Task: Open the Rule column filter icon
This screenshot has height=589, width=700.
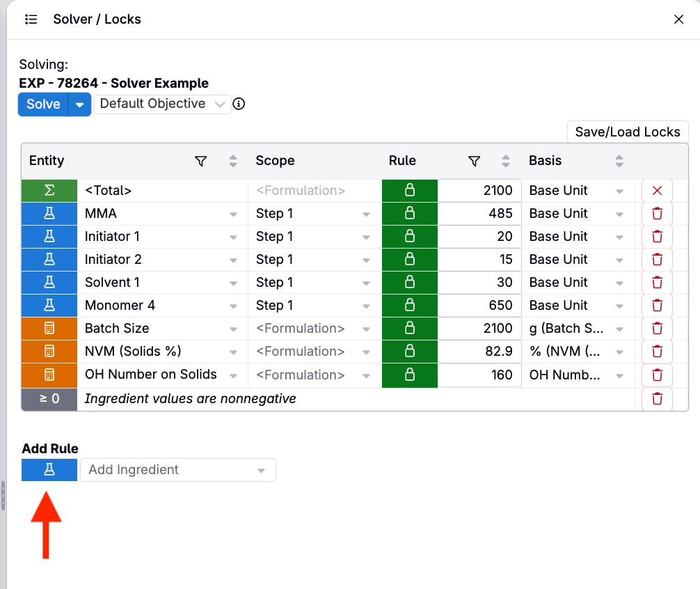Action: click(x=474, y=161)
